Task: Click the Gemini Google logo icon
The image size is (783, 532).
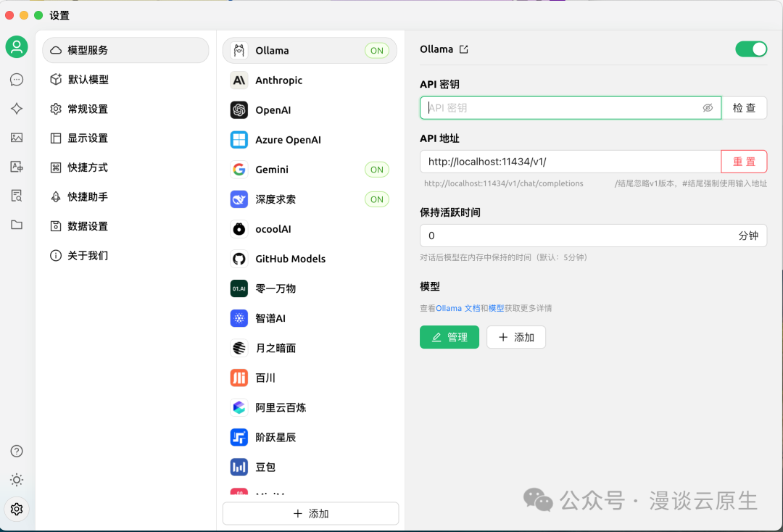Action: [x=239, y=170]
